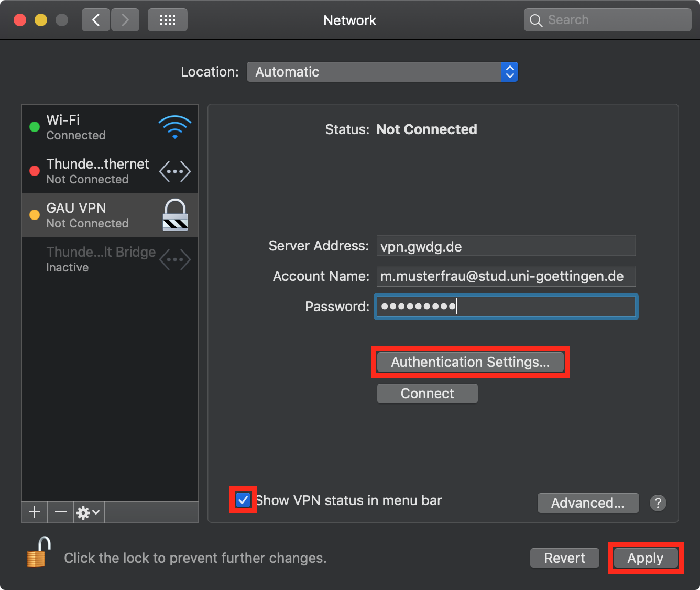Click the red Thunderbolt Ethernet status dot
700x590 pixels.
pyautogui.click(x=35, y=171)
